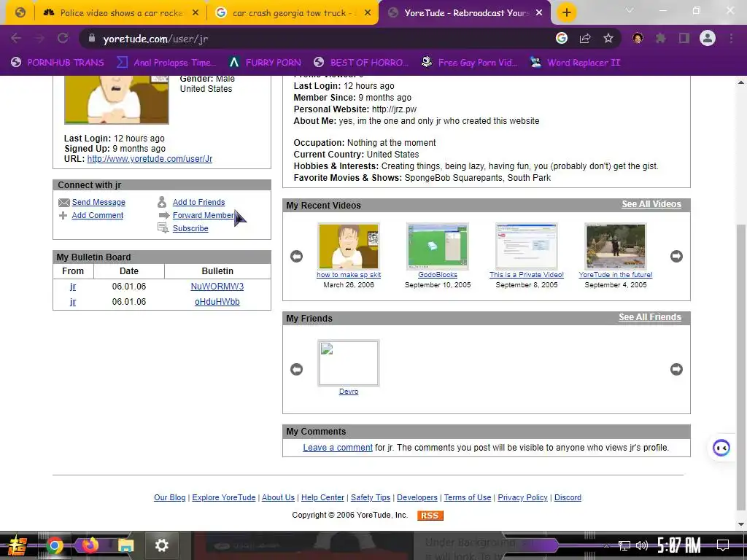747x560 pixels.
Task: Open the floating assistant face icon
Action: (721, 448)
